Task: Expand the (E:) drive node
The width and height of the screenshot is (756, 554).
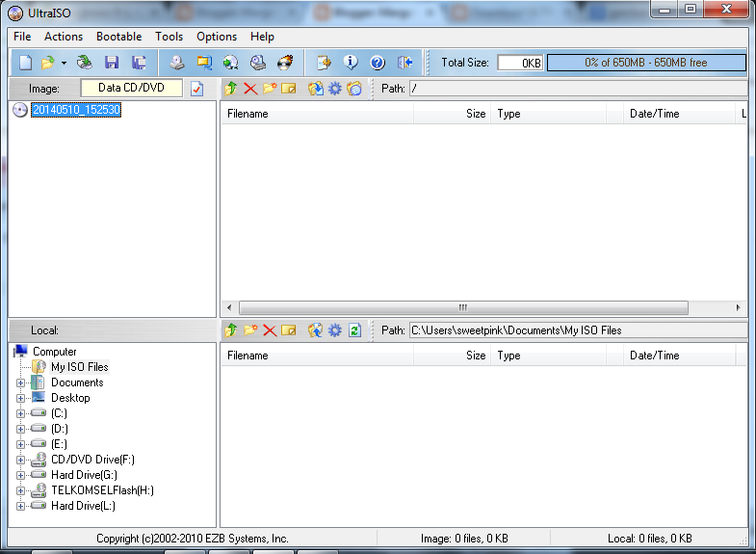Action: coord(20,444)
